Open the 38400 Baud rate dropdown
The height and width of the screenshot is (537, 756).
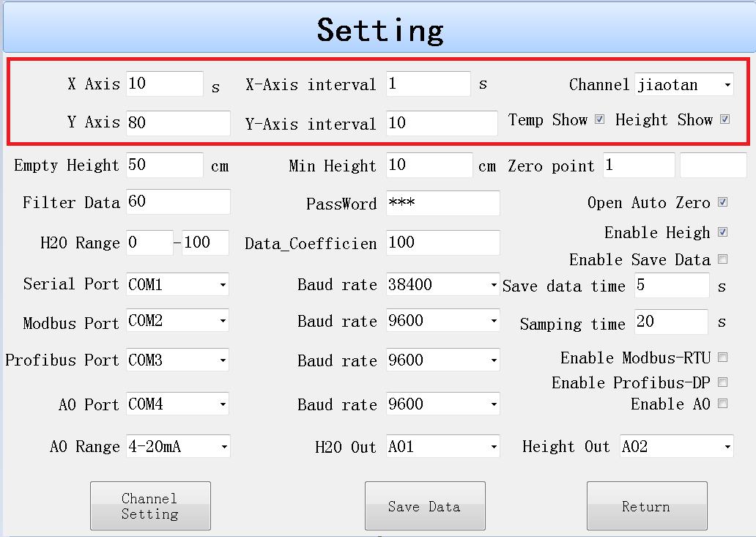[x=442, y=285]
